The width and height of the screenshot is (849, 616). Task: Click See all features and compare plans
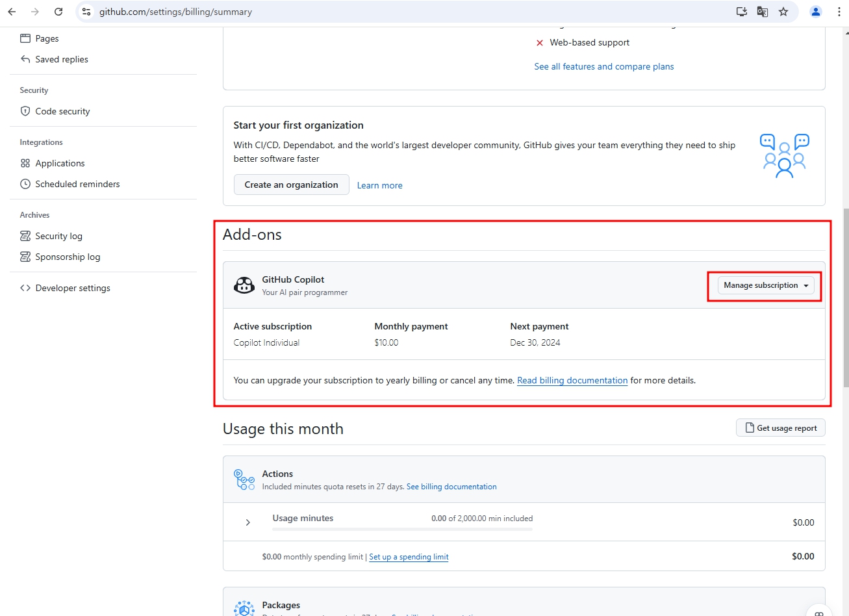[604, 66]
